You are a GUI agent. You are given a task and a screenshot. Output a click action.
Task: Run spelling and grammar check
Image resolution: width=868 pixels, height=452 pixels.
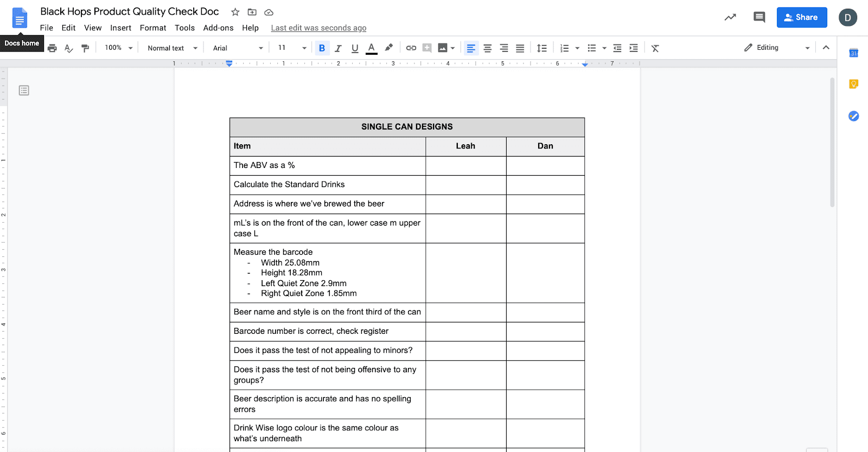coord(68,48)
